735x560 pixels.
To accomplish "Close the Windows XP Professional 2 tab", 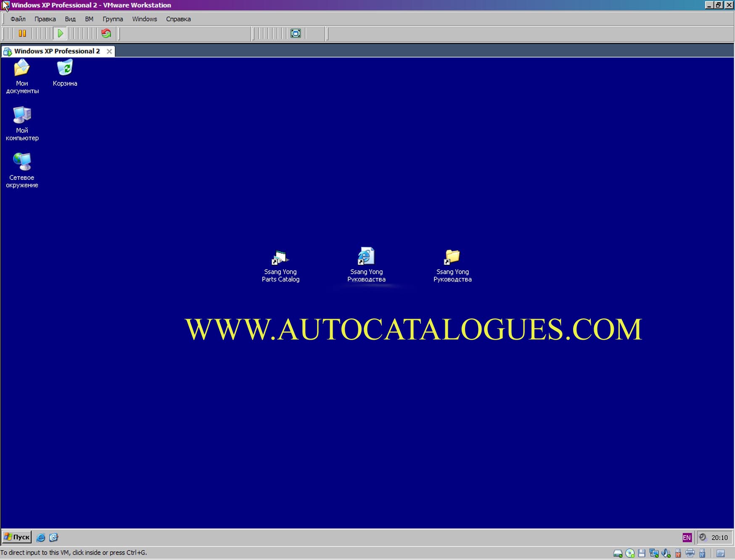I will point(109,51).
